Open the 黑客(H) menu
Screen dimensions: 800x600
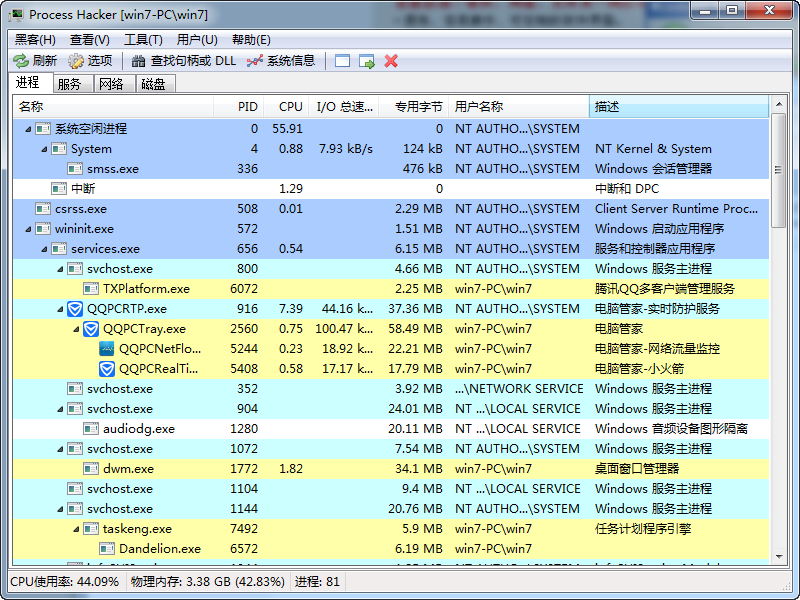(32, 38)
